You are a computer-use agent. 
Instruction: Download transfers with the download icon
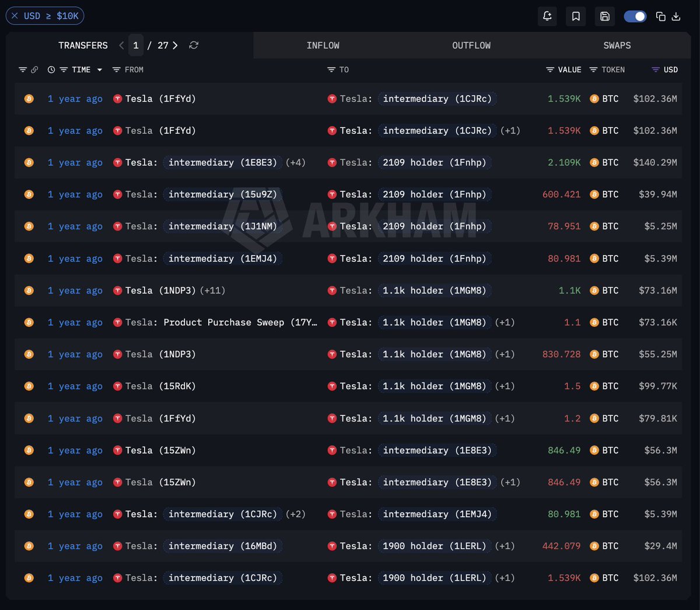(676, 16)
